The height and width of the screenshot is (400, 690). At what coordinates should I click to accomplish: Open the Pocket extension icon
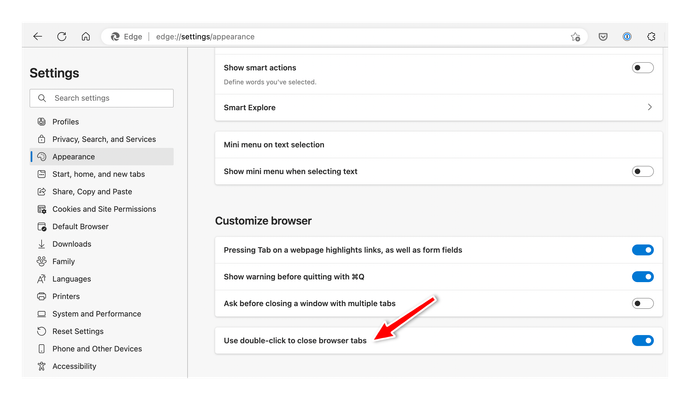(x=603, y=37)
